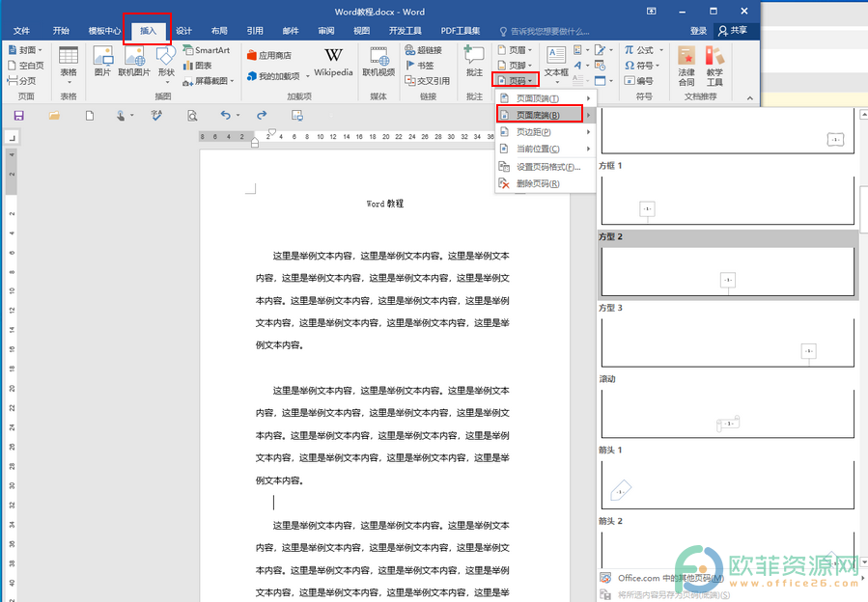Run spelling and grammar check
Image resolution: width=868 pixels, height=602 pixels.
[156, 115]
